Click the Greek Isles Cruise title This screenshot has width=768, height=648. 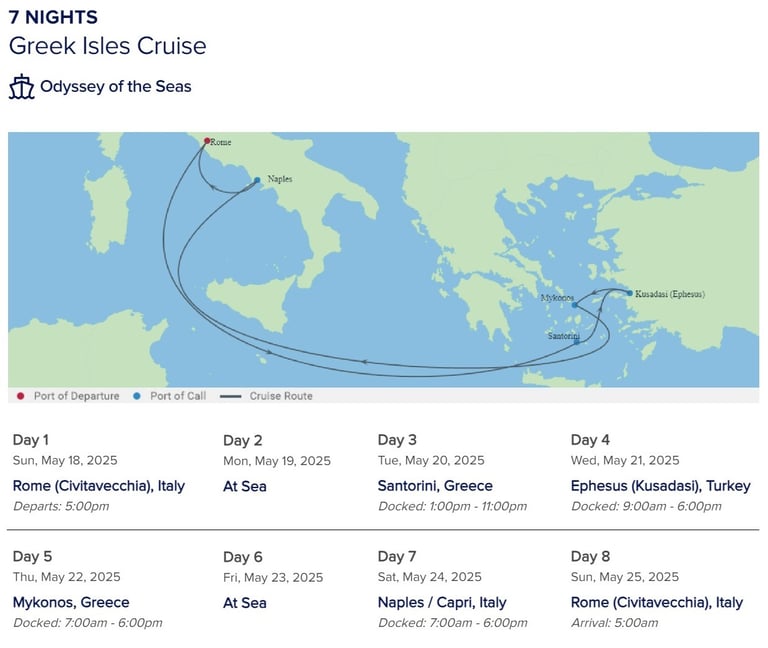107,46
